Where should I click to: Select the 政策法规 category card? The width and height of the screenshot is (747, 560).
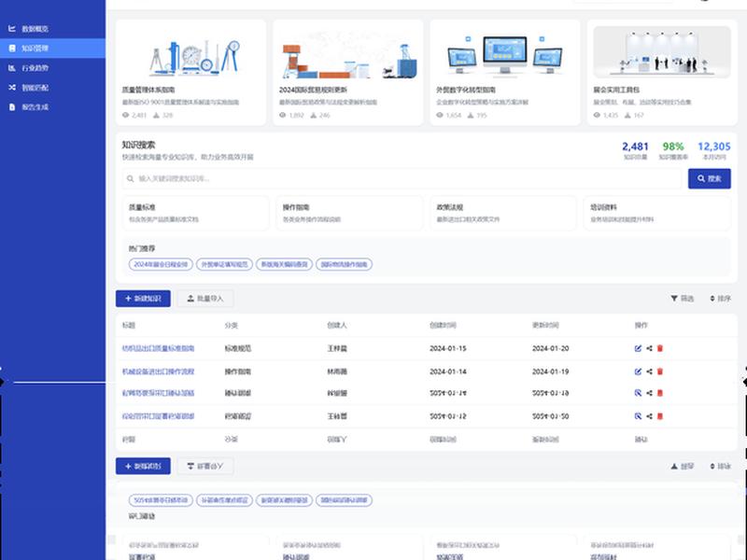click(503, 213)
